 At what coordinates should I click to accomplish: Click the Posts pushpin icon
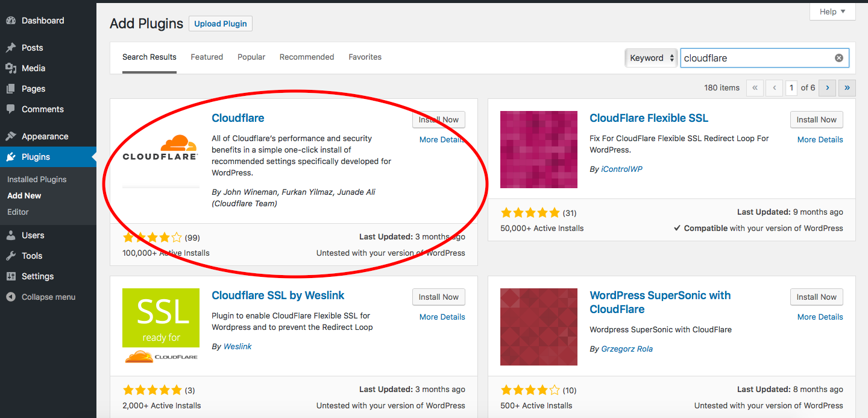point(11,48)
